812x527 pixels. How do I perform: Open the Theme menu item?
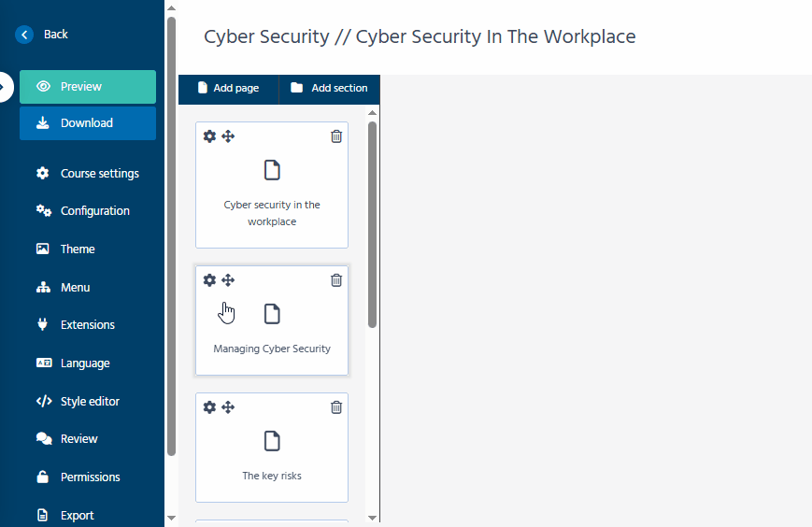[78, 249]
